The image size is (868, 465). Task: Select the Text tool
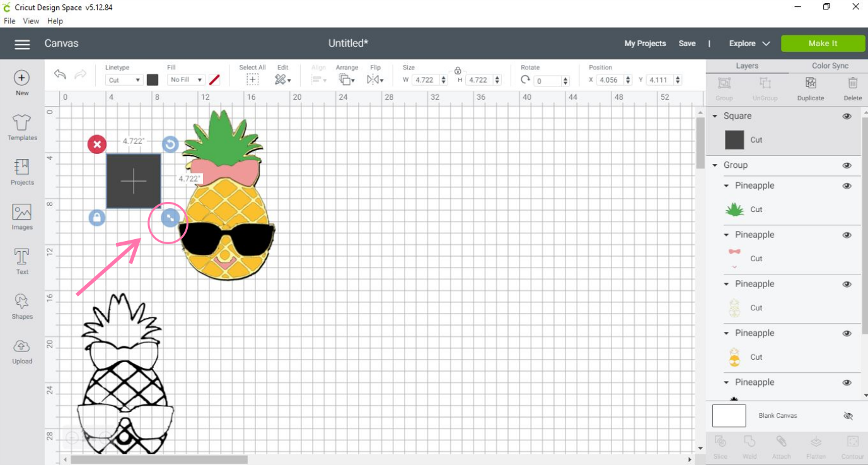22,261
